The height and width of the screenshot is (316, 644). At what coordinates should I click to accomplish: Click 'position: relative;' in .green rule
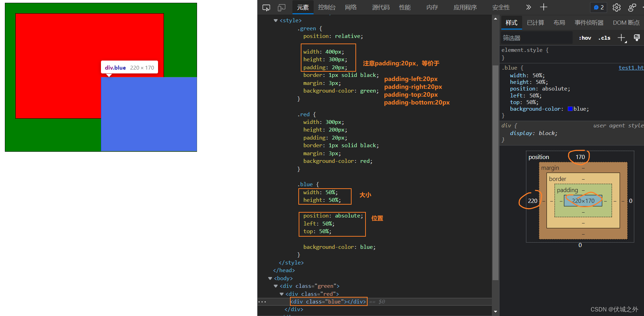pos(333,36)
